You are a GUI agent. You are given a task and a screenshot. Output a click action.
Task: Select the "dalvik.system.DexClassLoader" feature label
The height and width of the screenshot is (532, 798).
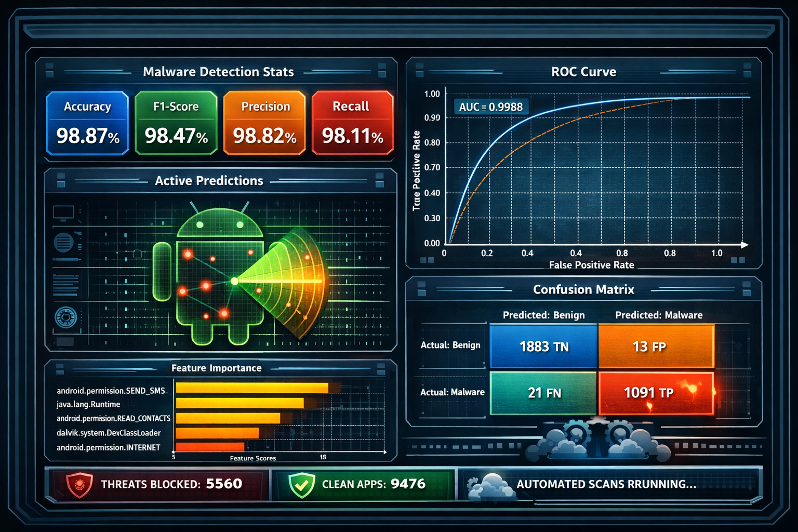(109, 433)
